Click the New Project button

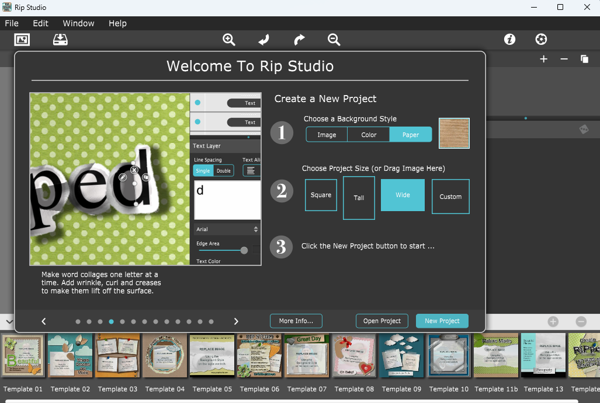(x=442, y=321)
